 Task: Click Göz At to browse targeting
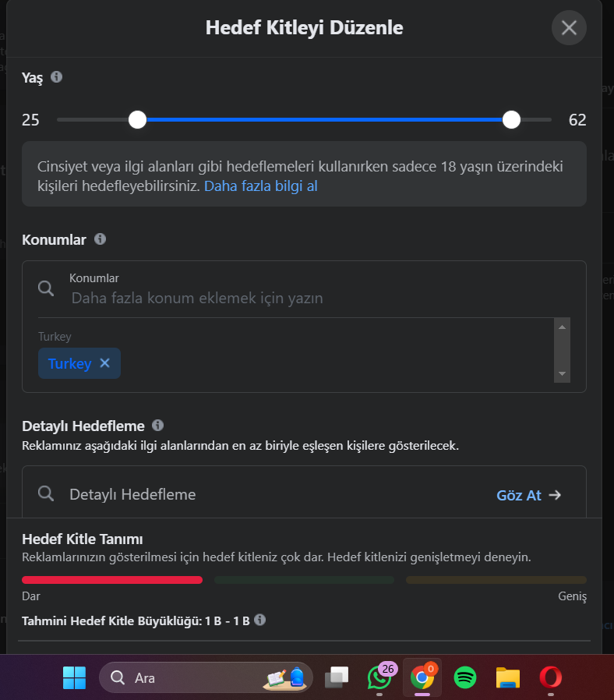pyautogui.click(x=529, y=495)
